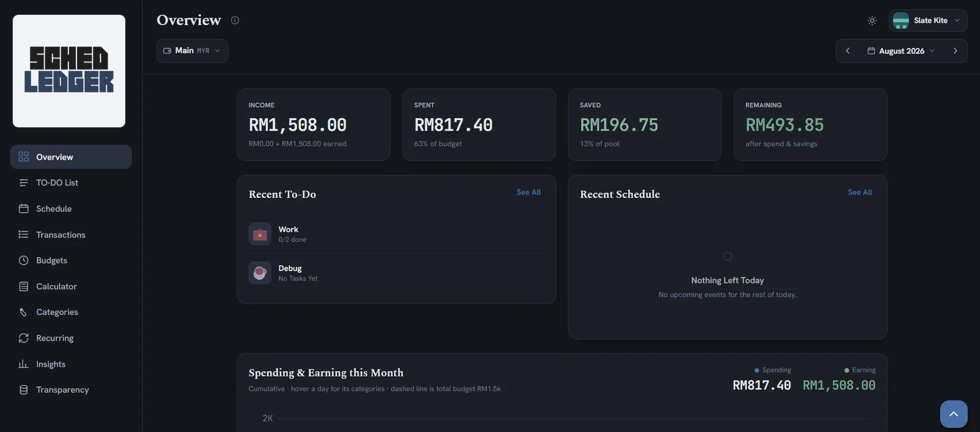Go to the next month
This screenshot has height=432, width=980.
pyautogui.click(x=955, y=51)
